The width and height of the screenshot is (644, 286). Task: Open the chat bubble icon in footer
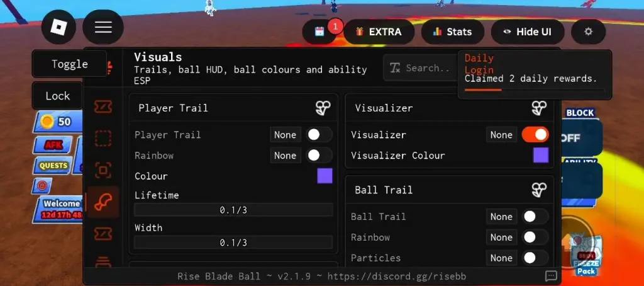point(551,276)
